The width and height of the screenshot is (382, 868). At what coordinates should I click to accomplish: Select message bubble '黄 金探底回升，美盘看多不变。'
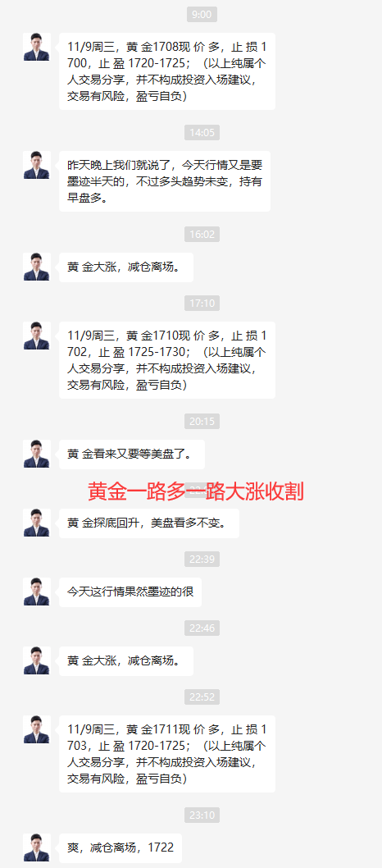pos(149,523)
